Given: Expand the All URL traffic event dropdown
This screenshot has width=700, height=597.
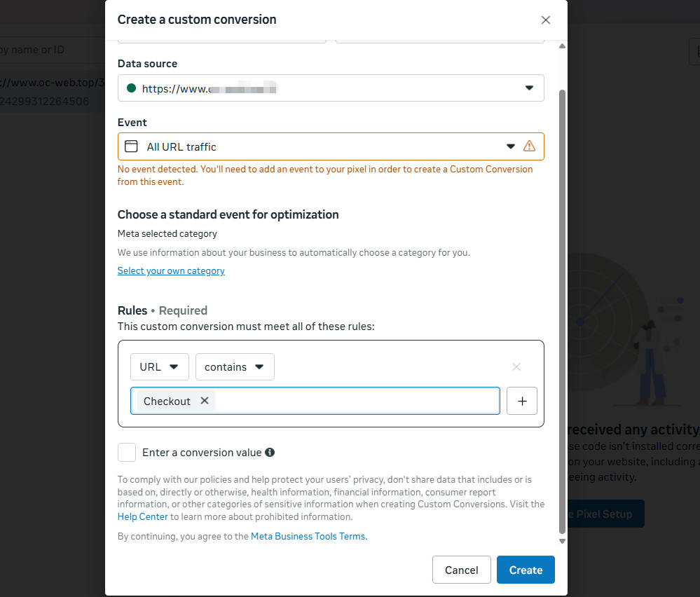Looking at the screenshot, I should click(x=511, y=146).
